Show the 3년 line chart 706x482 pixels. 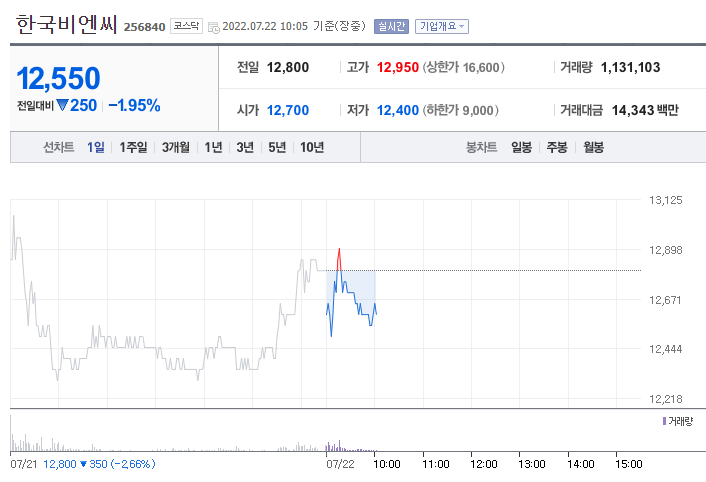coord(245,147)
